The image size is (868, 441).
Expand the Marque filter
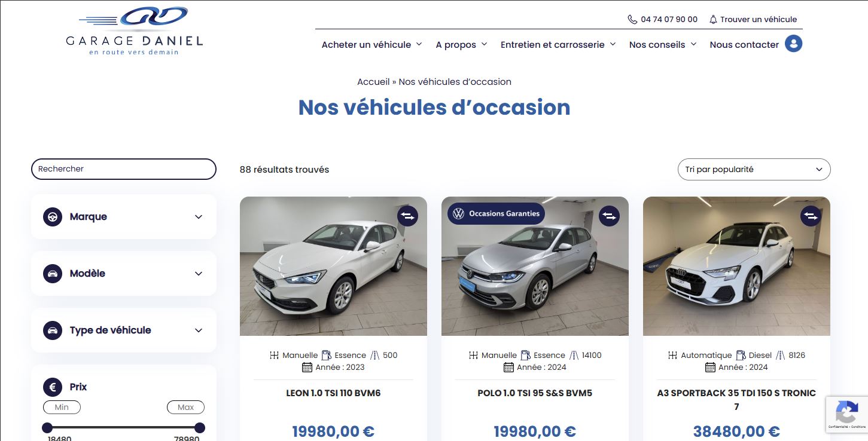pyautogui.click(x=123, y=216)
